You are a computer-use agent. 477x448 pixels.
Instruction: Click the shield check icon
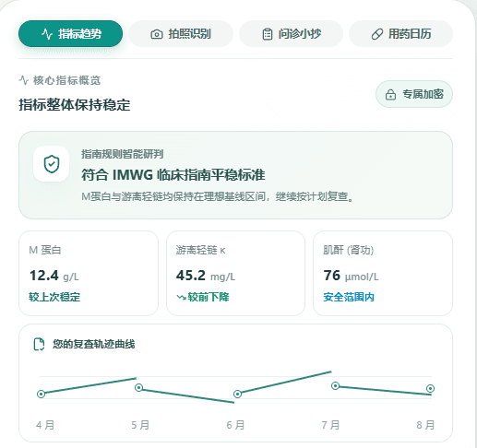coord(52,164)
